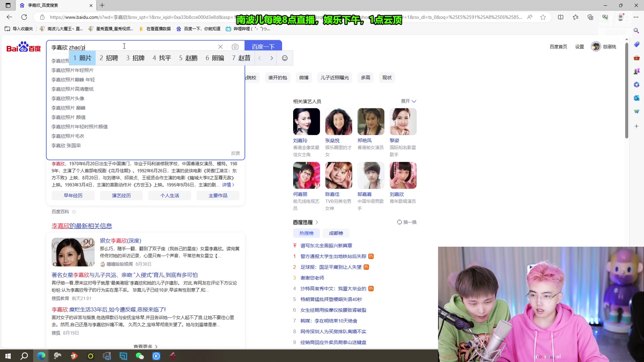Open Edge sidebar search icon
This screenshot has width=644, height=362.
(x=636, y=31)
